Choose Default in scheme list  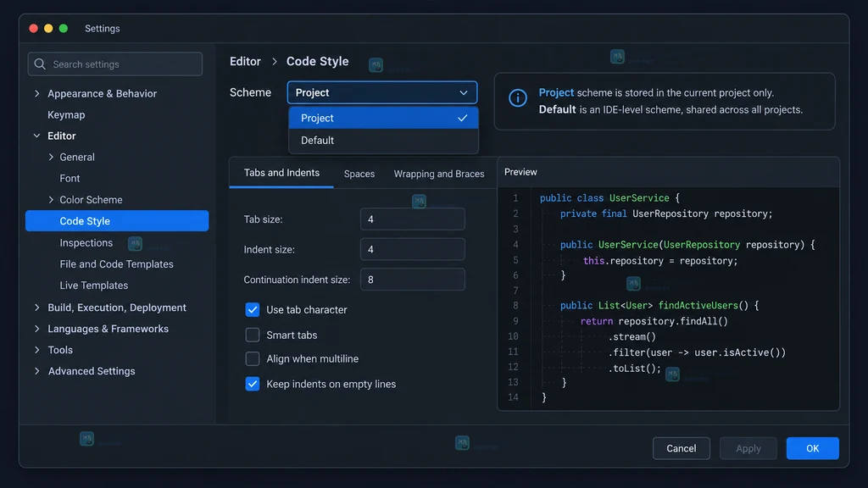pos(383,141)
